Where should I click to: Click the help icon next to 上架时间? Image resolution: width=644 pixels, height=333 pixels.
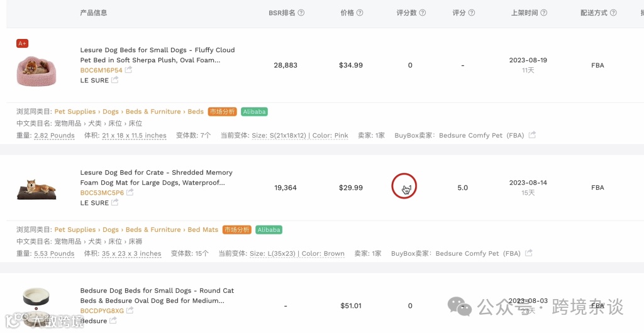(x=543, y=13)
